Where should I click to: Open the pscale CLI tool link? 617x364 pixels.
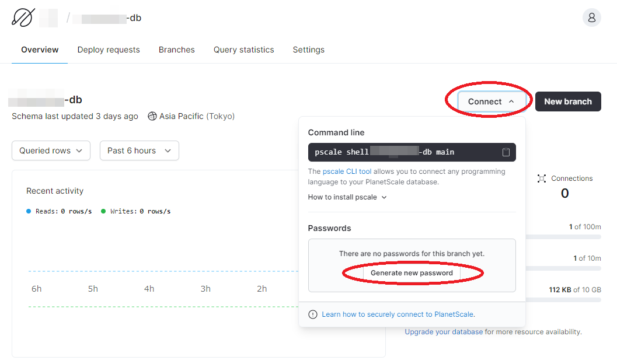[347, 171]
